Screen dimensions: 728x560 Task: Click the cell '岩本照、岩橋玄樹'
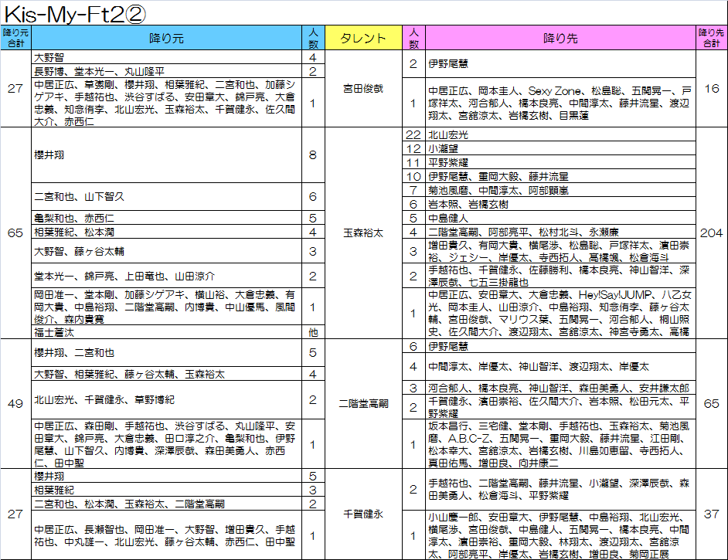pyautogui.click(x=560, y=204)
